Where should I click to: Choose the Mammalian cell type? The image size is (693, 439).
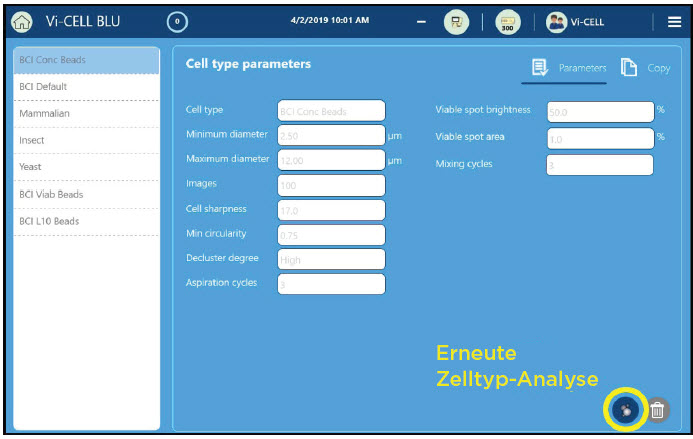pyautogui.click(x=86, y=114)
